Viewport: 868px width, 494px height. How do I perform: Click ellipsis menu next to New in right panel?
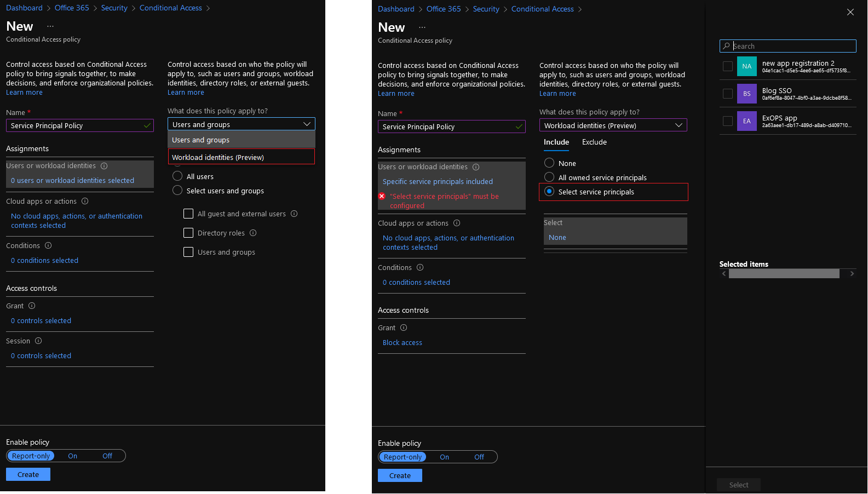pyautogui.click(x=422, y=27)
